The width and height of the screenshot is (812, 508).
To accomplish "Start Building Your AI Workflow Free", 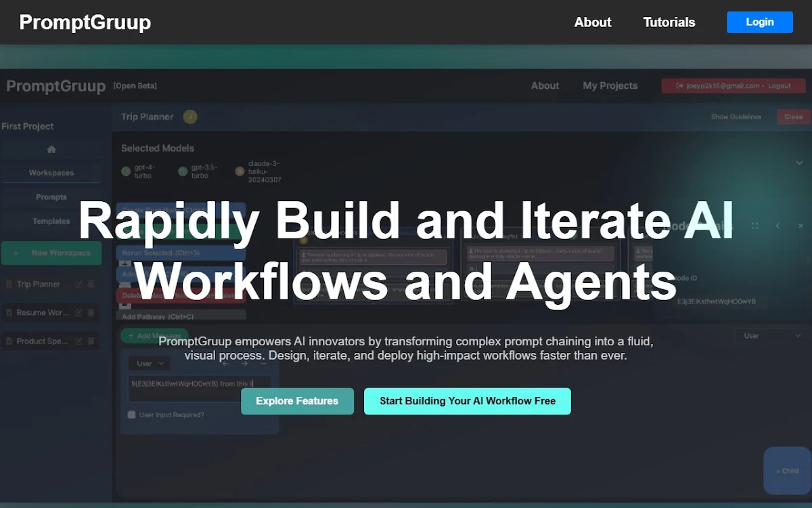I will click(x=468, y=401).
